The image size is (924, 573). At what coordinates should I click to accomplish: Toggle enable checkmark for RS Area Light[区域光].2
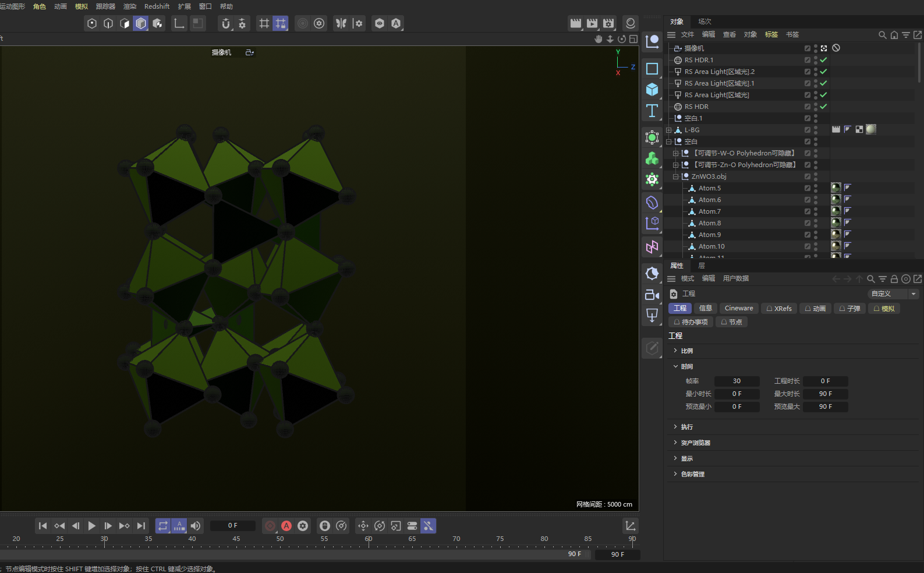pyautogui.click(x=823, y=72)
